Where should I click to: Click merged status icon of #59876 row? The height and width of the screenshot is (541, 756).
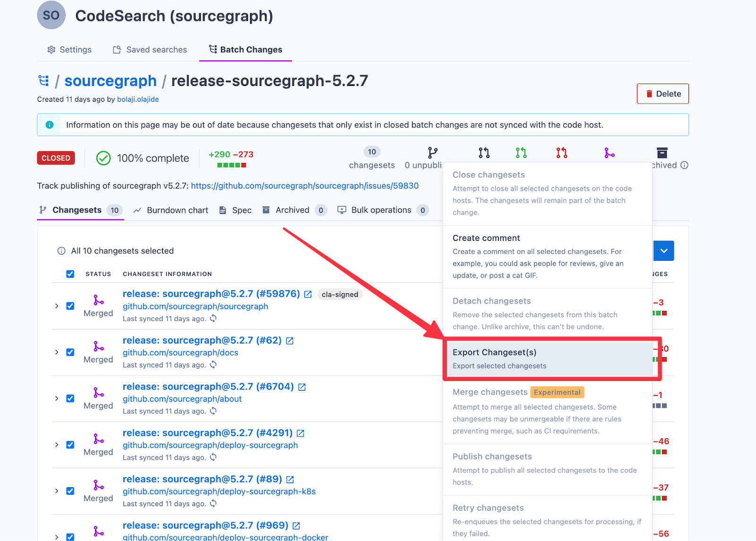[98, 300]
